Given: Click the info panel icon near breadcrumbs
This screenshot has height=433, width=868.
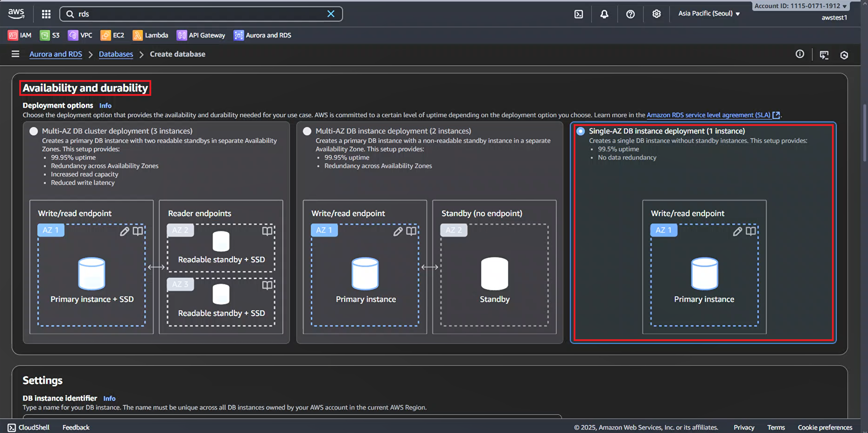Looking at the screenshot, I should 800,54.
